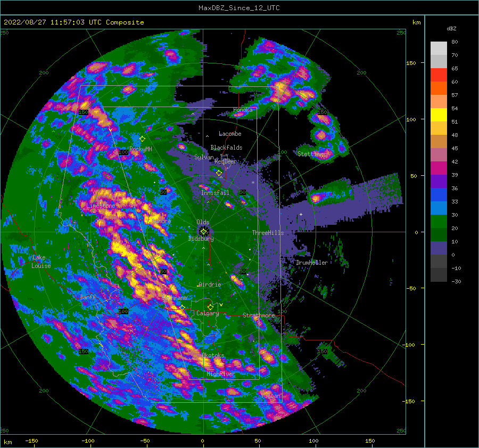
Task: Select the Limestone label
Action: tap(101, 206)
